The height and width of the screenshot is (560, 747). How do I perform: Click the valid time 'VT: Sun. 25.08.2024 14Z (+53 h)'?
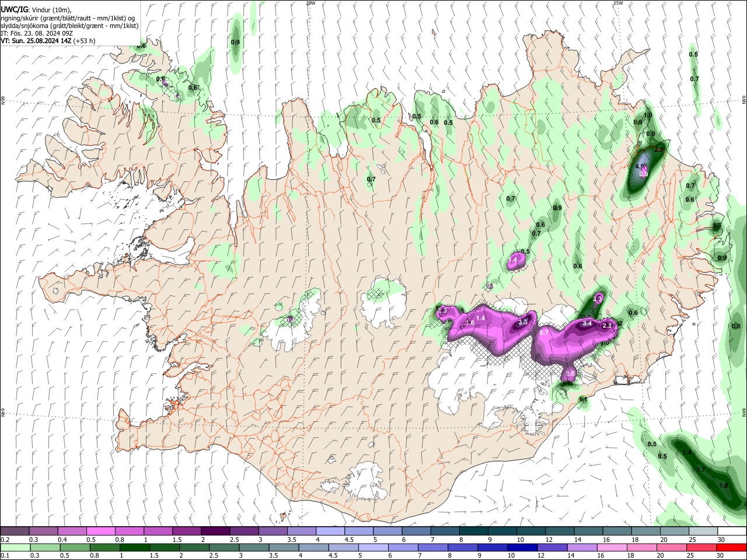(48, 41)
